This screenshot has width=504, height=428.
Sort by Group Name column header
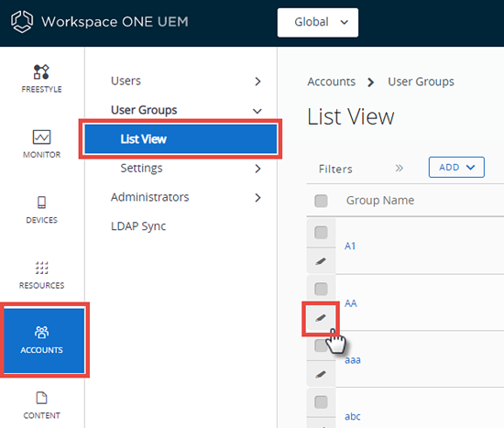click(380, 201)
